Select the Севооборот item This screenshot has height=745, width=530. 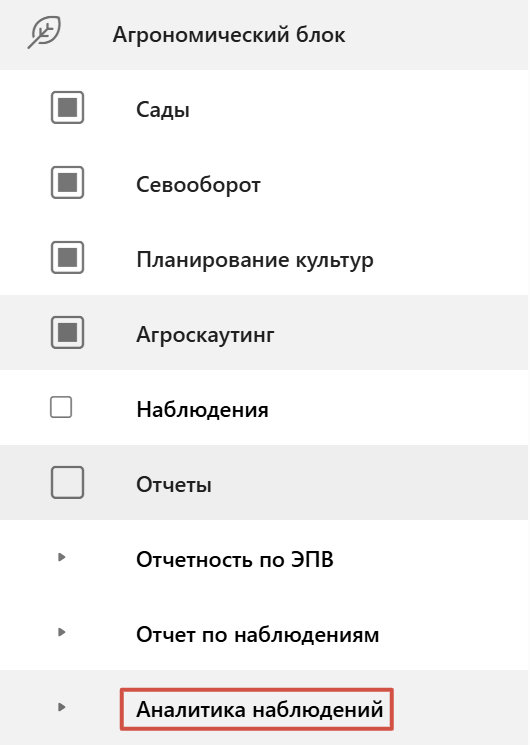pos(198,184)
